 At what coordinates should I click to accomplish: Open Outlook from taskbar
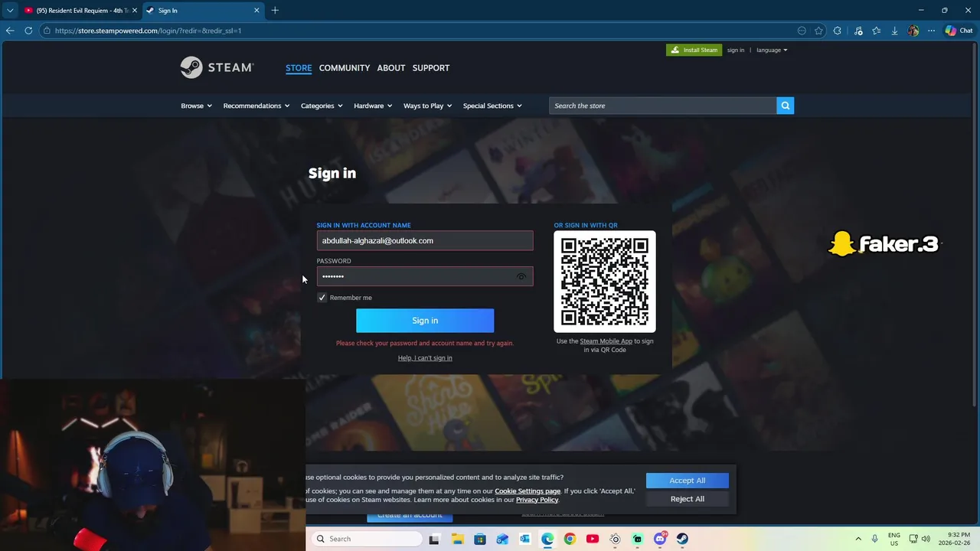point(525,539)
